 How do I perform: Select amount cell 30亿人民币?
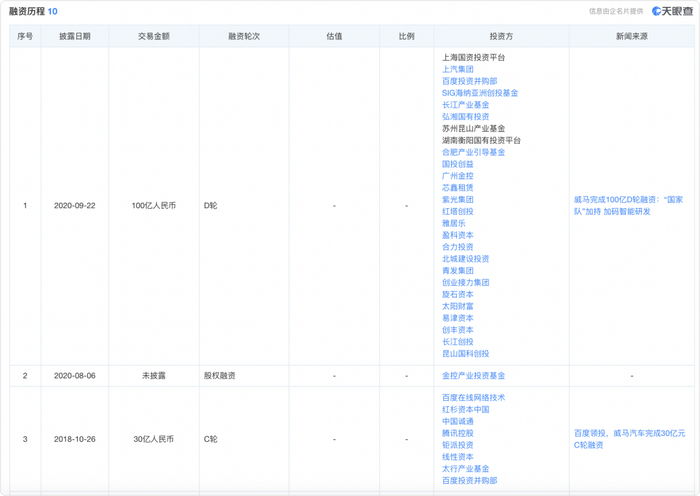(x=154, y=439)
